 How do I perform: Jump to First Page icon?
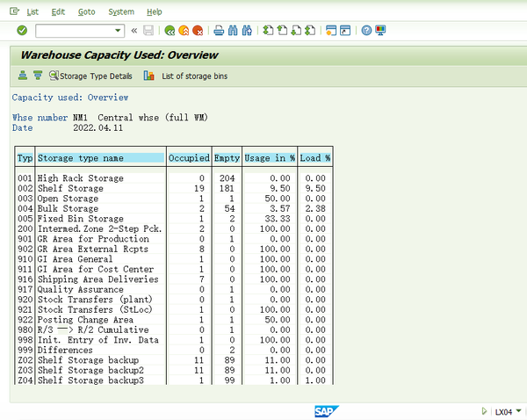[x=268, y=31]
